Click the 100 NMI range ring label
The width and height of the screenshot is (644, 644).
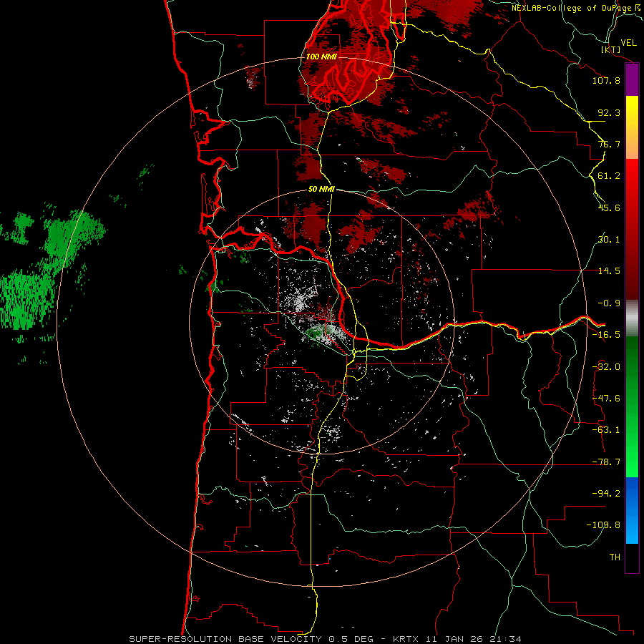[x=321, y=57]
